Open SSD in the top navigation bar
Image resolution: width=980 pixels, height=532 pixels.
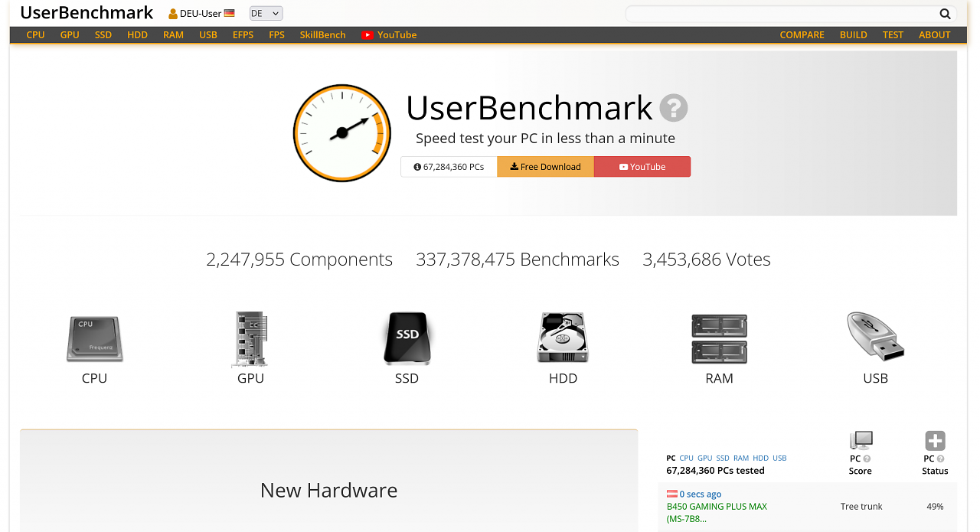(x=103, y=35)
